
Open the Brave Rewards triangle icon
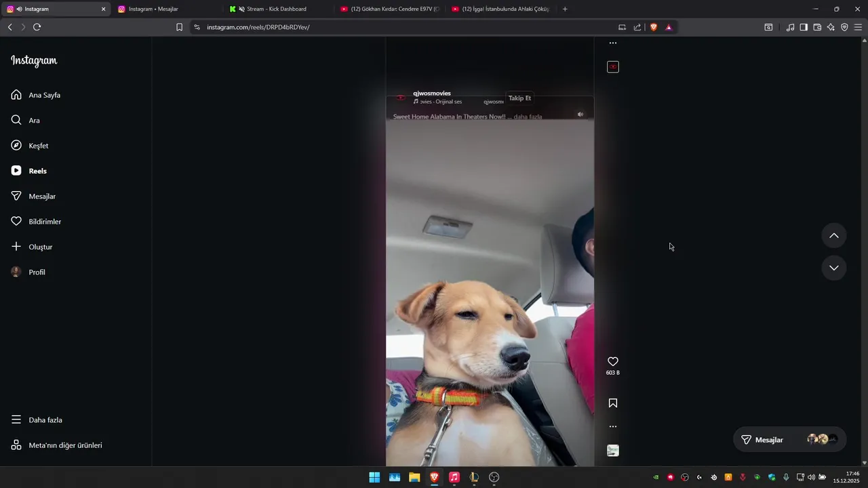point(669,27)
